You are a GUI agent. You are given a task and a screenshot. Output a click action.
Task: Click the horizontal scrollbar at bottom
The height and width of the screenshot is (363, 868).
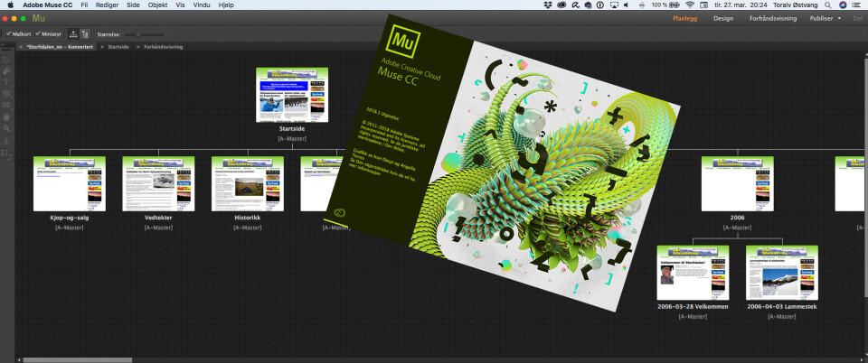(77, 359)
